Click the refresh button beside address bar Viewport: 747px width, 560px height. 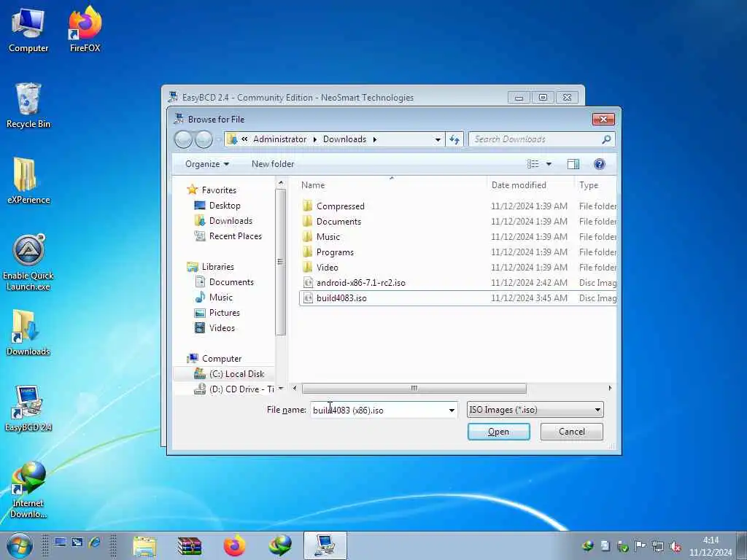[x=454, y=139]
